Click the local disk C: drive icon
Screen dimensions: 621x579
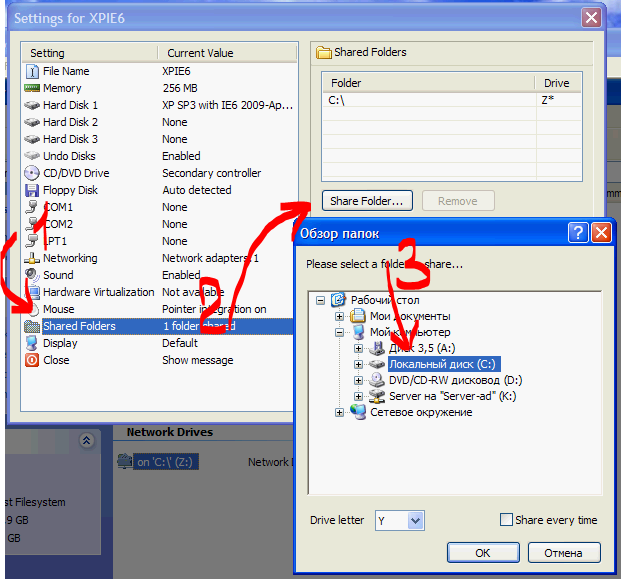pos(377,364)
